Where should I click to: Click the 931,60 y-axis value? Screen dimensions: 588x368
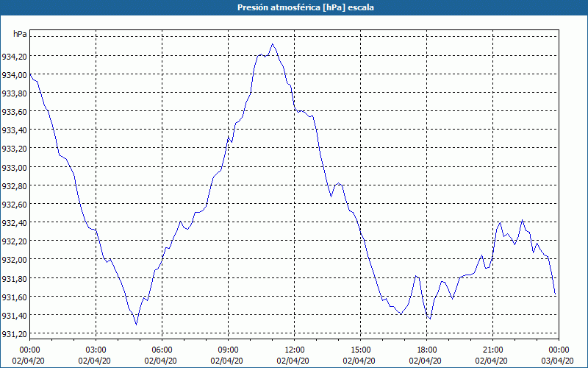tap(14, 297)
